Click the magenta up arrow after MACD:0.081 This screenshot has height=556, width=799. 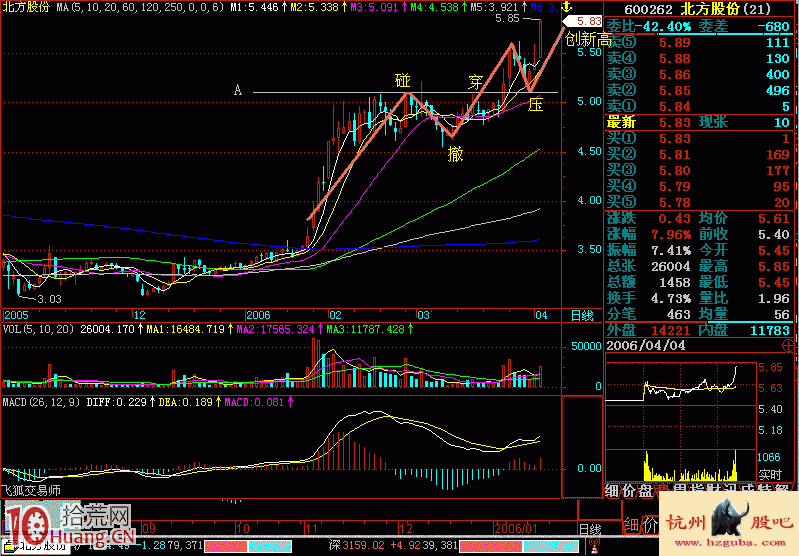[290, 401]
